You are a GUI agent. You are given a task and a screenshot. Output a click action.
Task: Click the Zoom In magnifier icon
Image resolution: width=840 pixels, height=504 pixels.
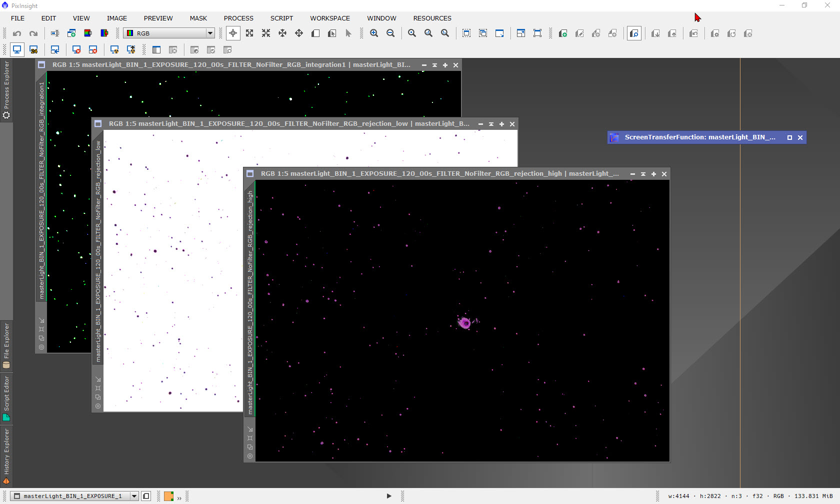tap(374, 33)
